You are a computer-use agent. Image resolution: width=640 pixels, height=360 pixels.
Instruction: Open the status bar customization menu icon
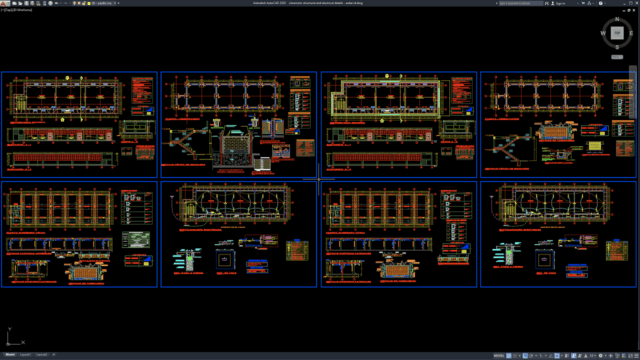coord(636,356)
